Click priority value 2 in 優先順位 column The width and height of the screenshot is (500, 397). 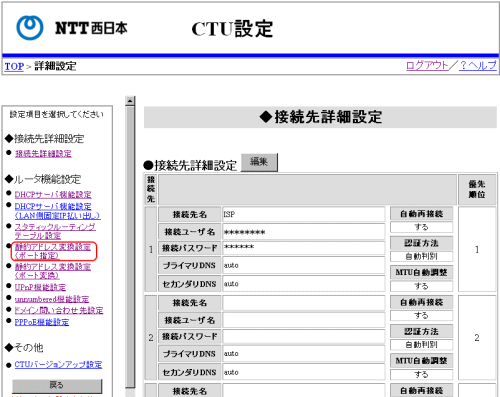tap(477, 338)
